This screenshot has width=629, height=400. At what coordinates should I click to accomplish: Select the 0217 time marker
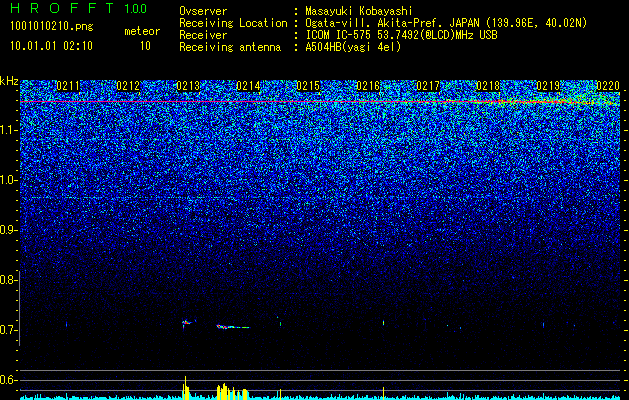[x=428, y=86]
